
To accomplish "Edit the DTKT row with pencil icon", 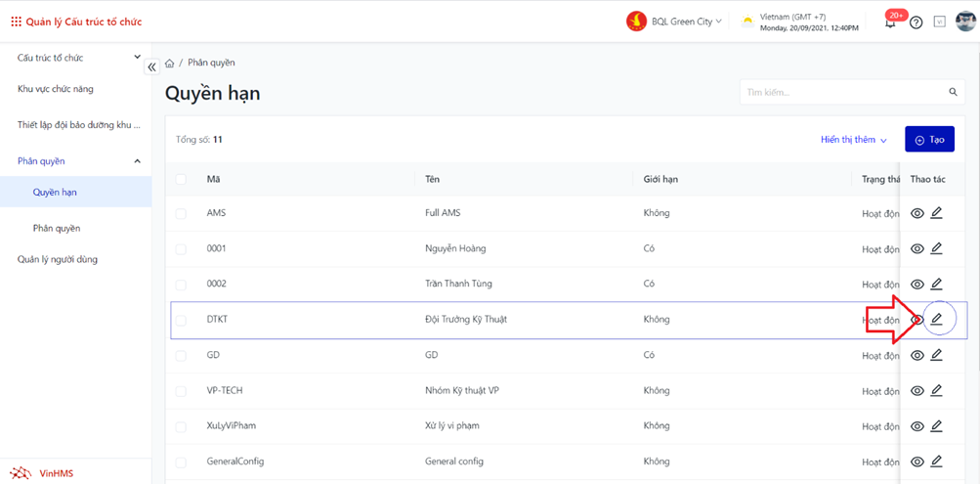I will tap(936, 320).
